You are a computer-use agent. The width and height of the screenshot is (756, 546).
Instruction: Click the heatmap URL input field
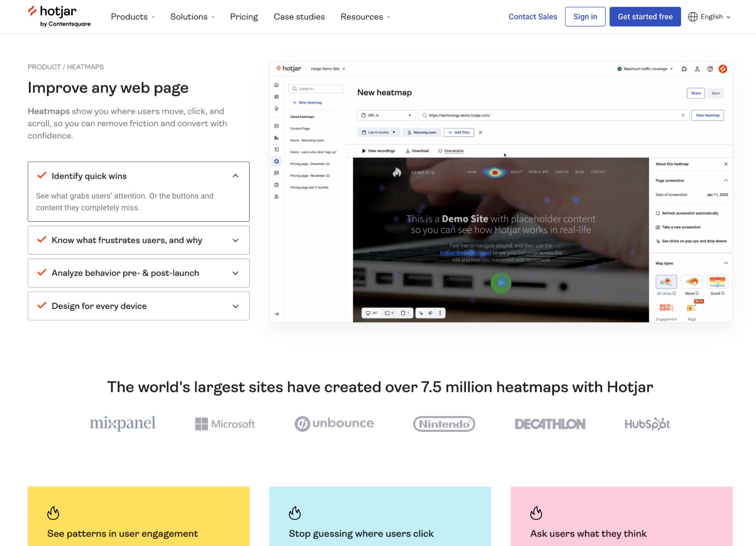[x=553, y=115]
